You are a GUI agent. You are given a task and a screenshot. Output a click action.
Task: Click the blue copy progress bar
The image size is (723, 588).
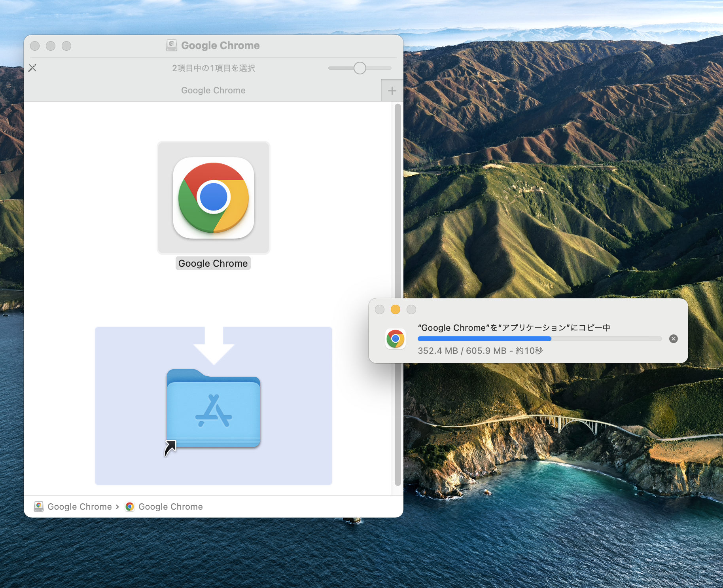point(484,339)
